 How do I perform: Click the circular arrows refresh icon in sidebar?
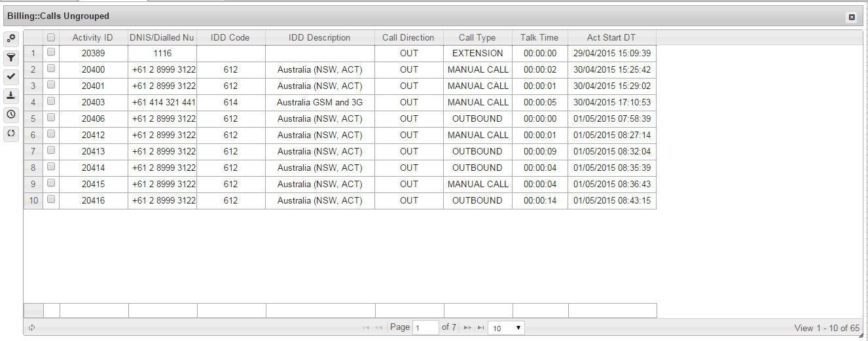11,134
